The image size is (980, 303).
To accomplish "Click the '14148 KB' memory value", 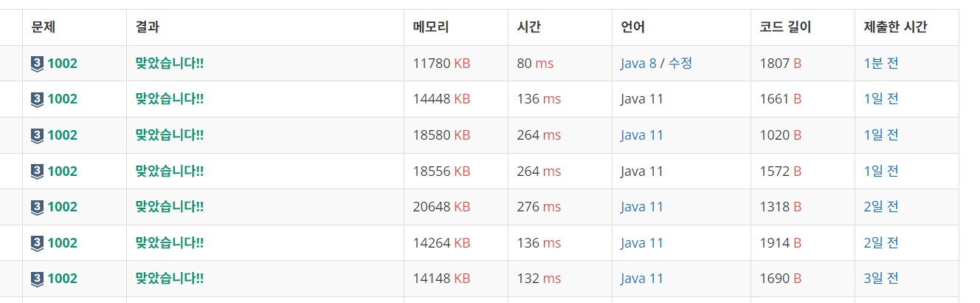I will [x=441, y=279].
